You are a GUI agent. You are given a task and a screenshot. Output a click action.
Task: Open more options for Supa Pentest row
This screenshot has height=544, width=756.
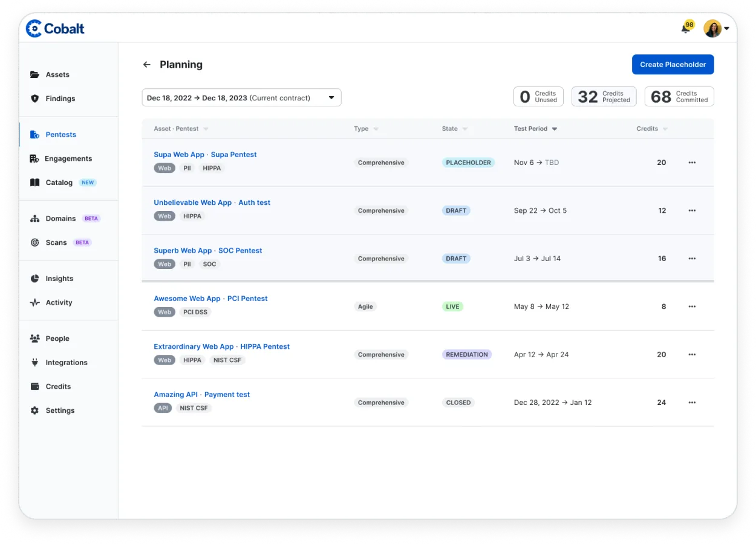pos(692,163)
